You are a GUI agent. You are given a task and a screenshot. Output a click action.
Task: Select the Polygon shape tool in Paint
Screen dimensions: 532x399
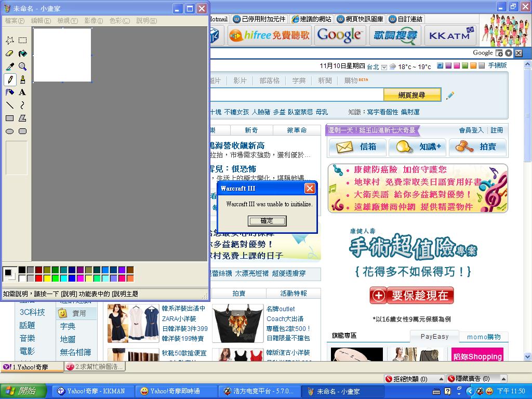pos(23,118)
